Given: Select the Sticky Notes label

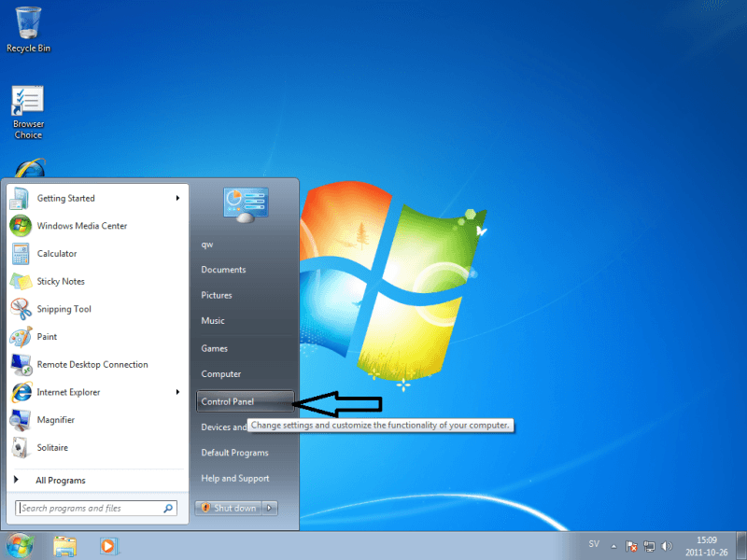Looking at the screenshot, I should click(x=61, y=282).
